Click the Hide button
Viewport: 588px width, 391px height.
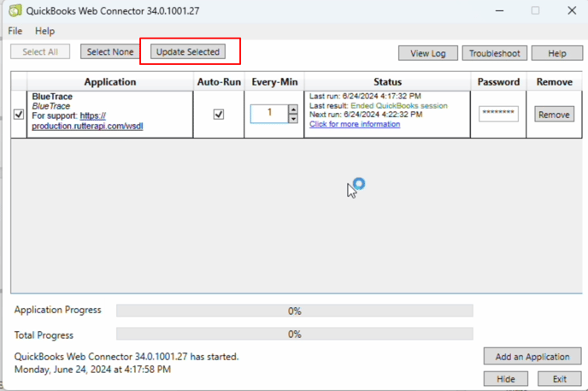click(506, 379)
